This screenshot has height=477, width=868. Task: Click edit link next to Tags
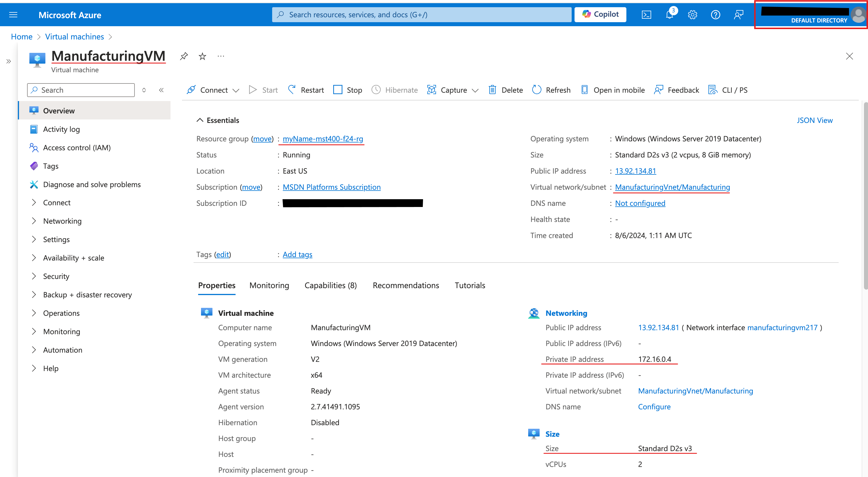222,254
